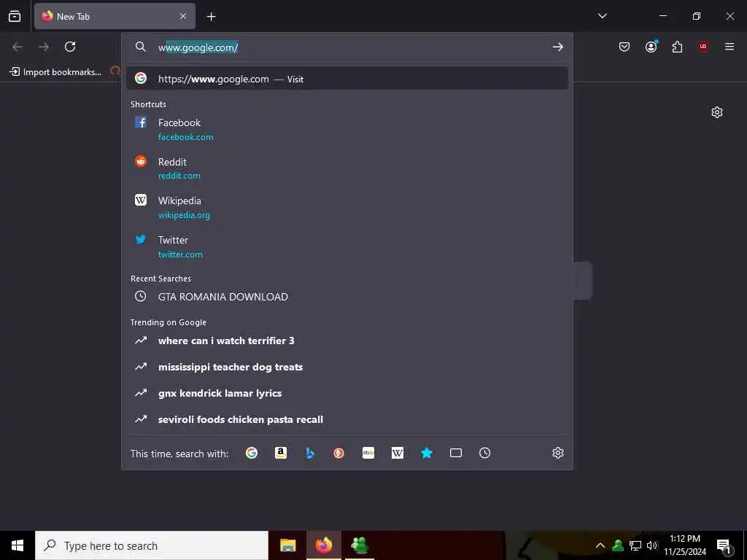Open the Twitter shortcut
This screenshot has height=560, width=747.
[x=347, y=246]
